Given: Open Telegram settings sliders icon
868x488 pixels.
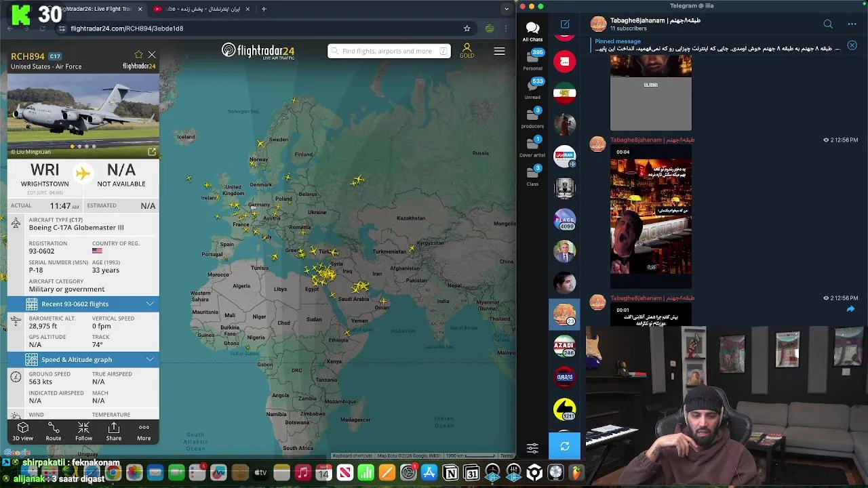Looking at the screenshot, I should 532,447.
